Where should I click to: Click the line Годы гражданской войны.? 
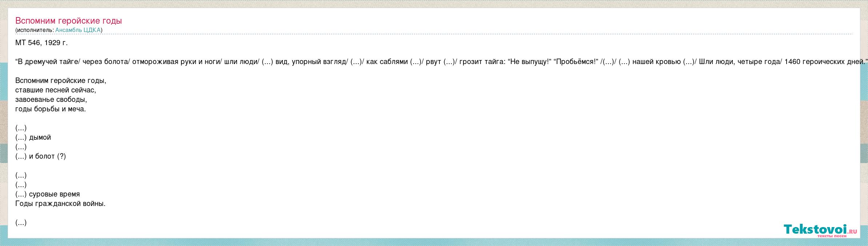(60, 204)
